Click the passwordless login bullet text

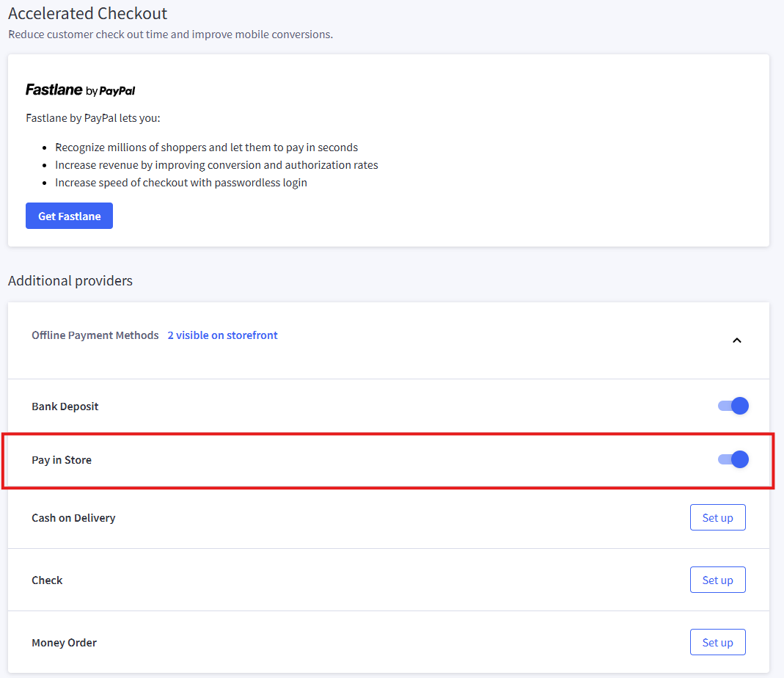click(x=180, y=183)
